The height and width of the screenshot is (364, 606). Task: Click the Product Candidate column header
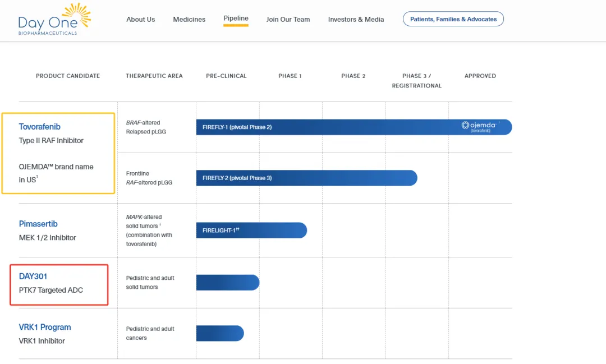[68, 76]
